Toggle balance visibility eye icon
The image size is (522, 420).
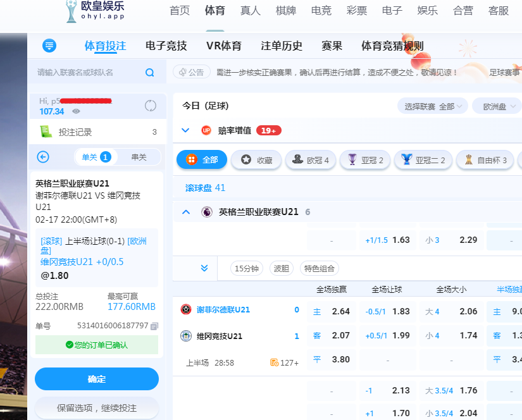tap(76, 111)
